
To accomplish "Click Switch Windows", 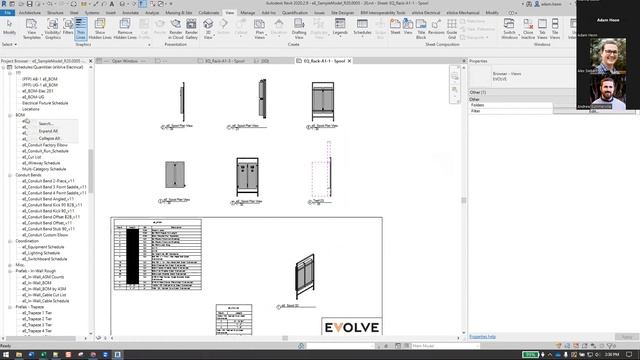I will [x=509, y=29].
